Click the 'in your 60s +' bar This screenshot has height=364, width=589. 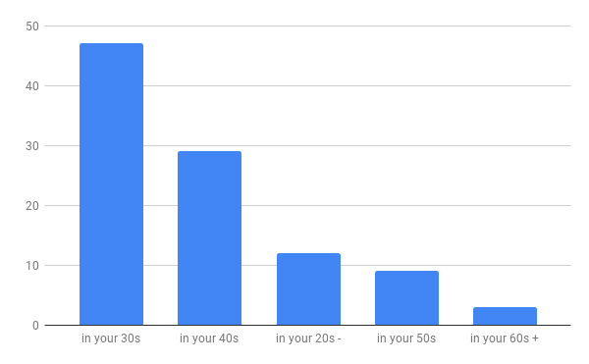pyautogui.click(x=505, y=316)
